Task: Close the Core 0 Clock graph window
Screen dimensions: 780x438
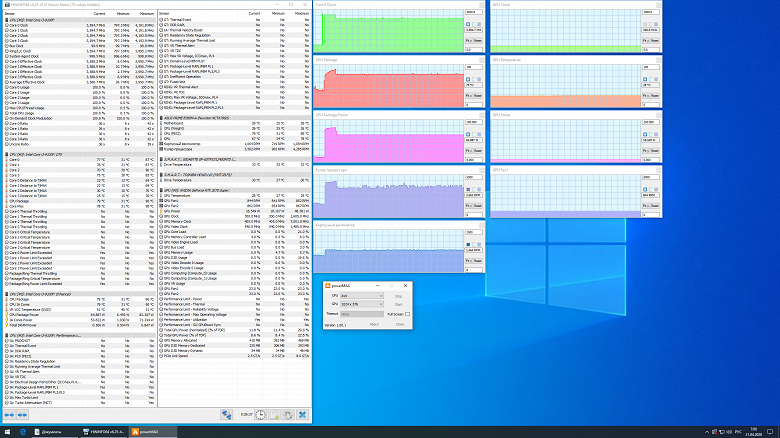Action: pos(481,5)
